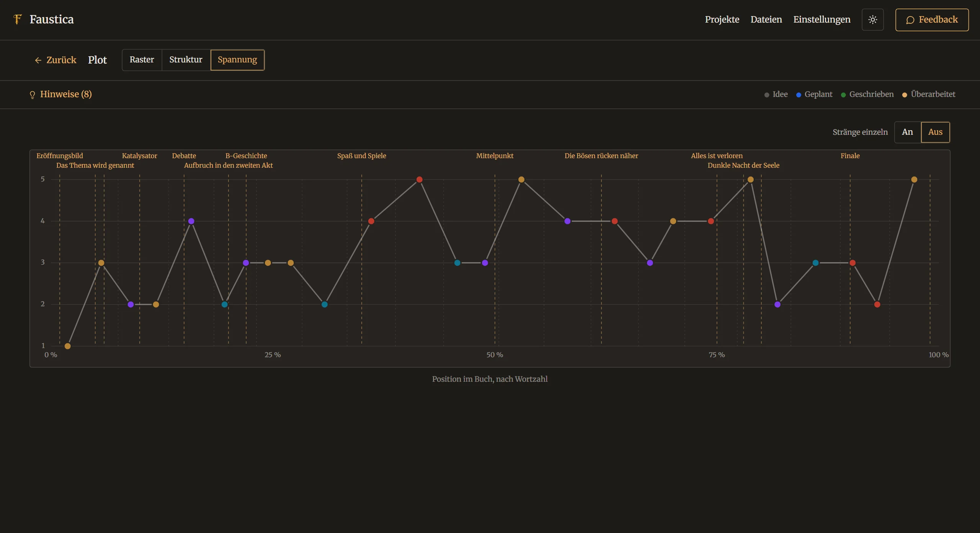Select the purple point at tension 4 near Debatte
This screenshot has height=533, width=980.
191,221
